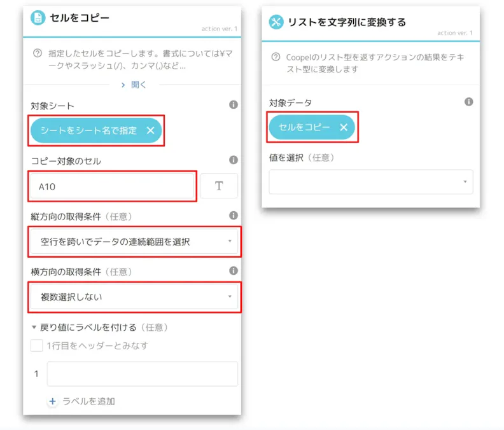The image size is (504, 430).
Task: Collapse 戻り値にラベルを付ける section
Action: click(34, 327)
